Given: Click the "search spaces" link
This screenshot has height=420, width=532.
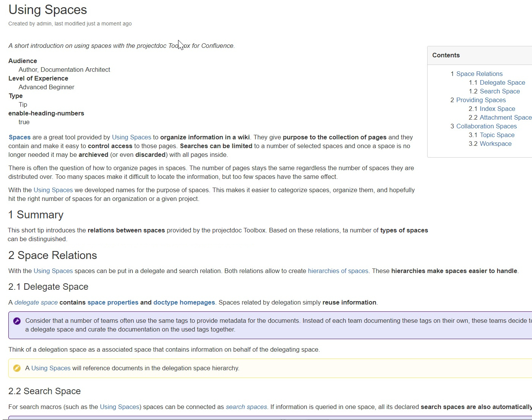Looking at the screenshot, I should tap(246, 407).
